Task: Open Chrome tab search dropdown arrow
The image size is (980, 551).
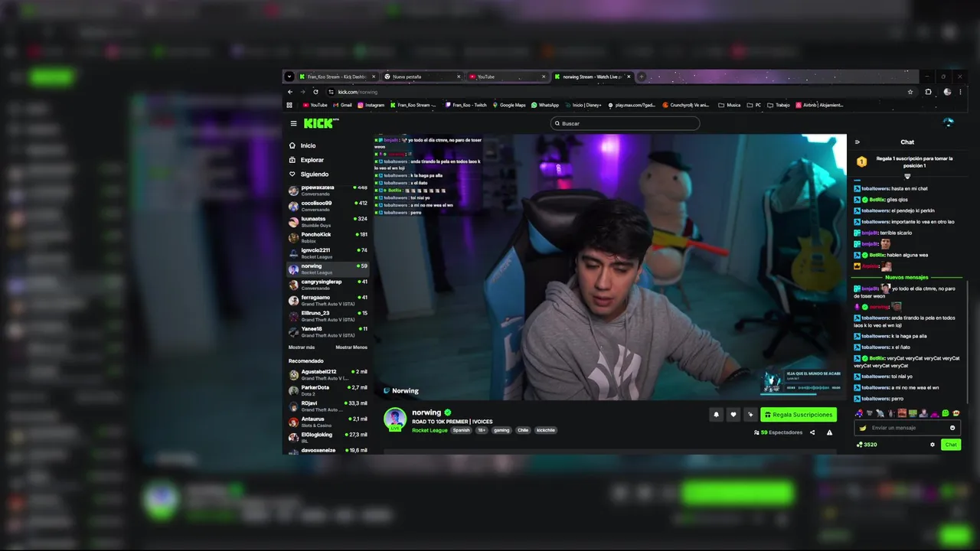Action: [289, 77]
